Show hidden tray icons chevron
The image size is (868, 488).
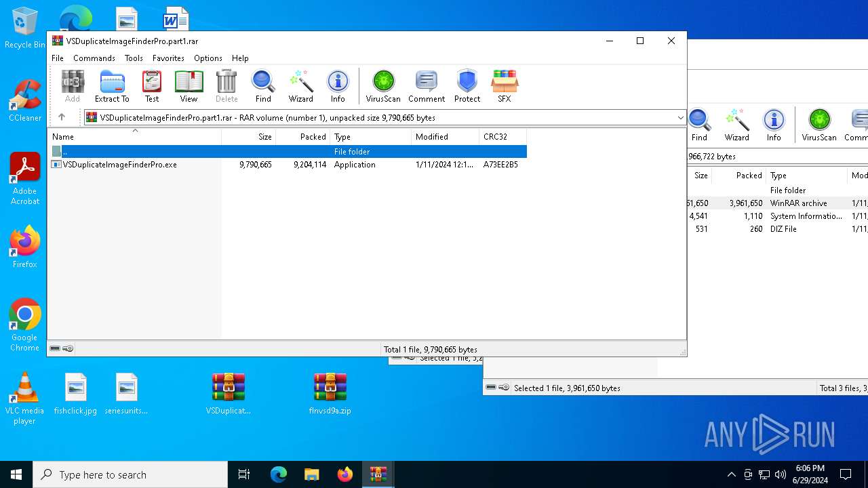[x=731, y=474]
